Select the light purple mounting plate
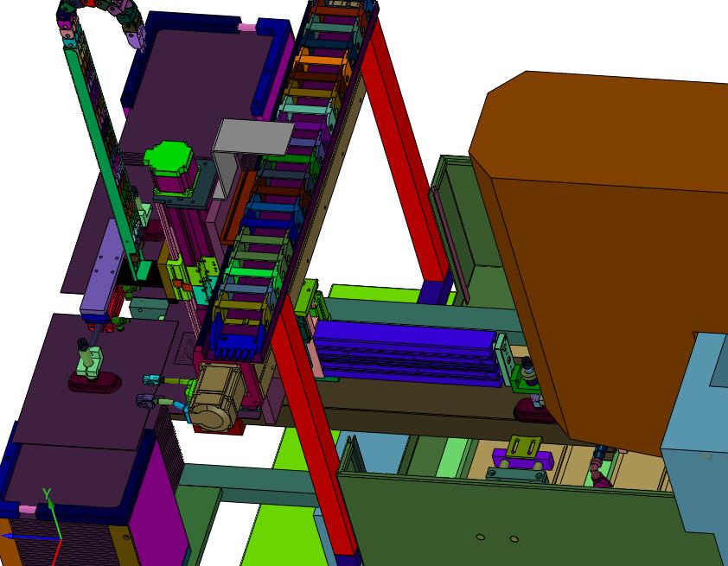Viewport: 728px width, 566px height. pos(102,267)
